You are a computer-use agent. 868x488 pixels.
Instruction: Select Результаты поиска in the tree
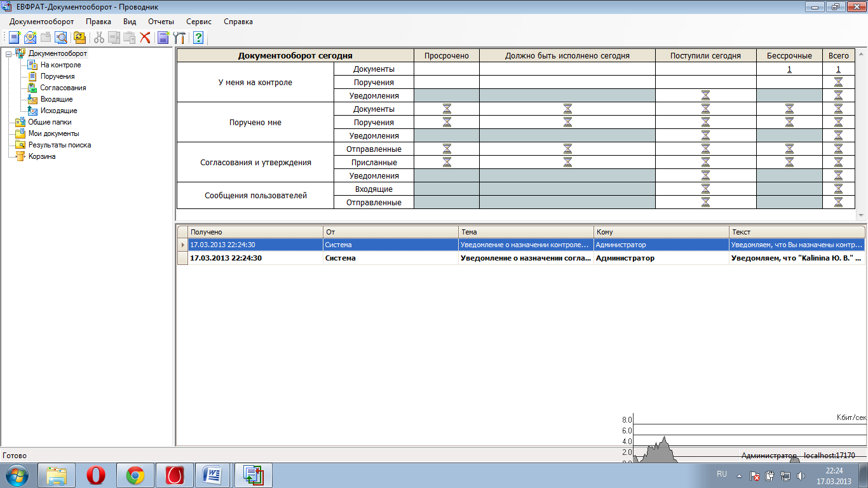(59, 145)
